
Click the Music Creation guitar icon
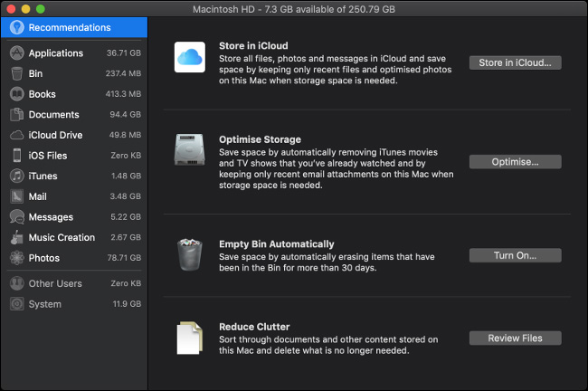(x=17, y=237)
